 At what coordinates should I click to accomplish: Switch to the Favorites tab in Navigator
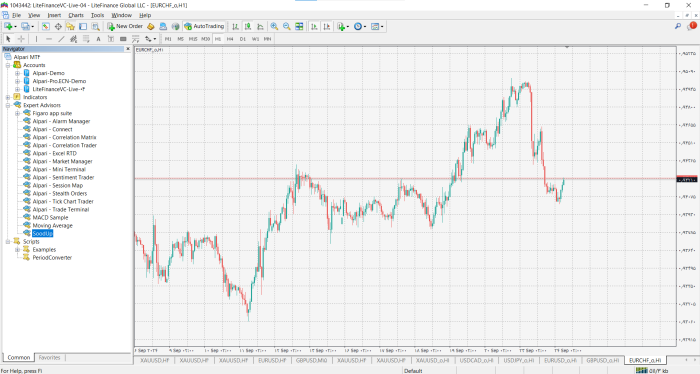[49, 357]
